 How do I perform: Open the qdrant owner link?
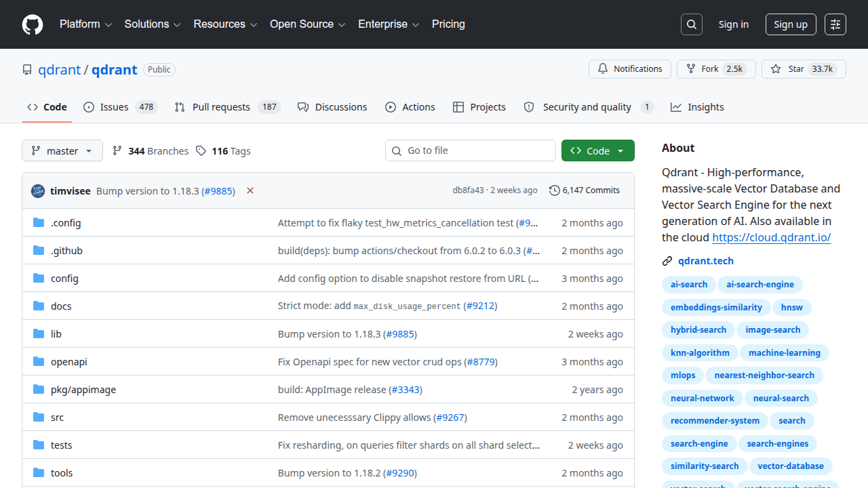60,70
